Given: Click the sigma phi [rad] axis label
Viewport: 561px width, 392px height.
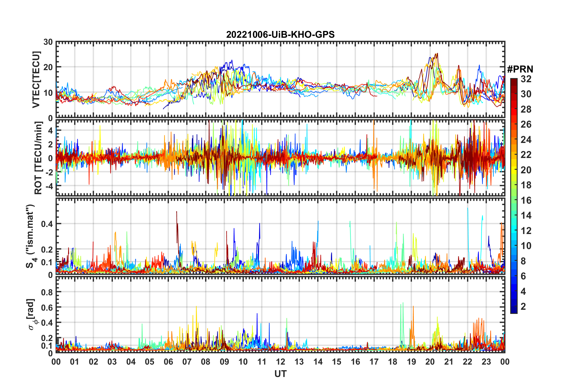Looking at the screenshot, I should 32,314.
